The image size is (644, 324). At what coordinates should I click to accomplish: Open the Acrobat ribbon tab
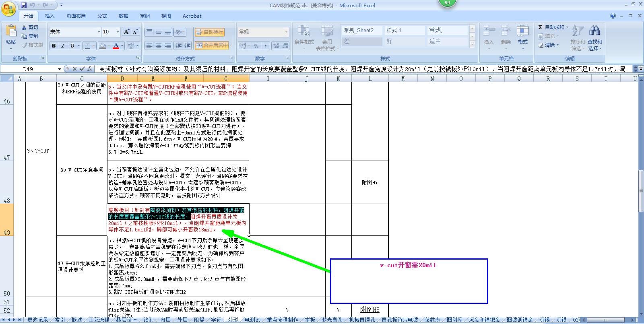[192, 16]
